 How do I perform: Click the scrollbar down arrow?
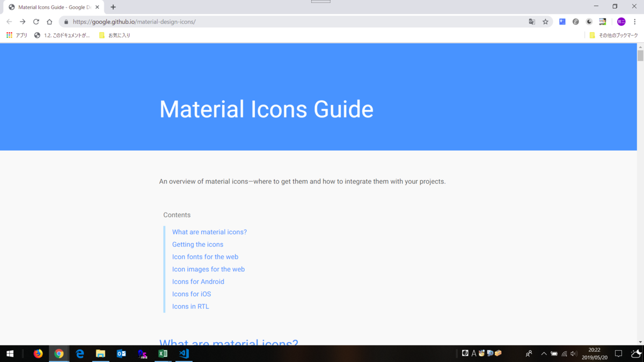pyautogui.click(x=640, y=342)
